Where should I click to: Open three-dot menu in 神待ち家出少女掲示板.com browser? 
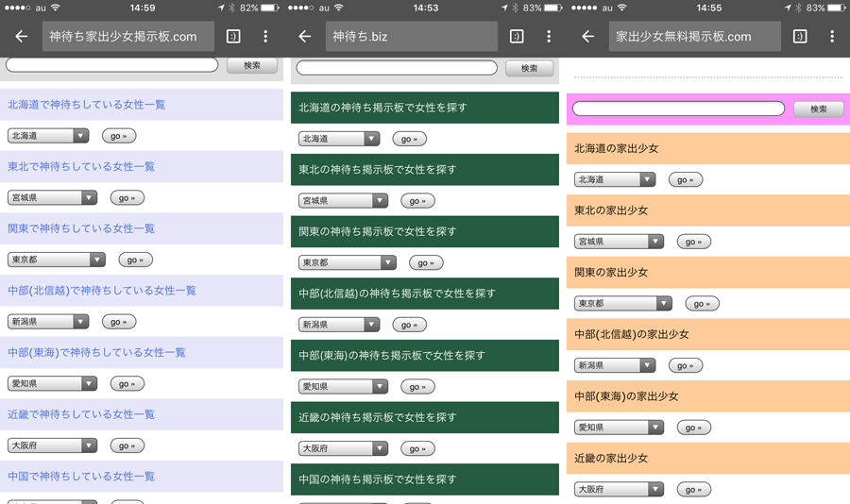(x=265, y=36)
